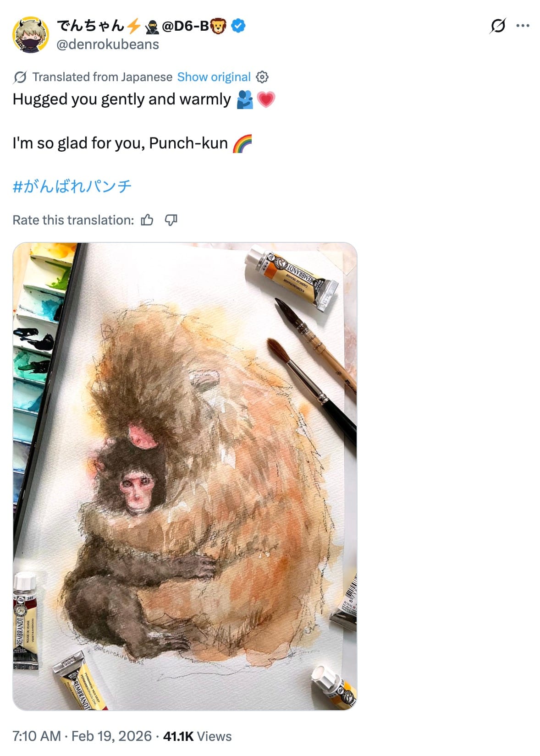Click the 7:10 AM · Feb 19, 2026 timestamp
540x756 pixels.
[x=82, y=736]
